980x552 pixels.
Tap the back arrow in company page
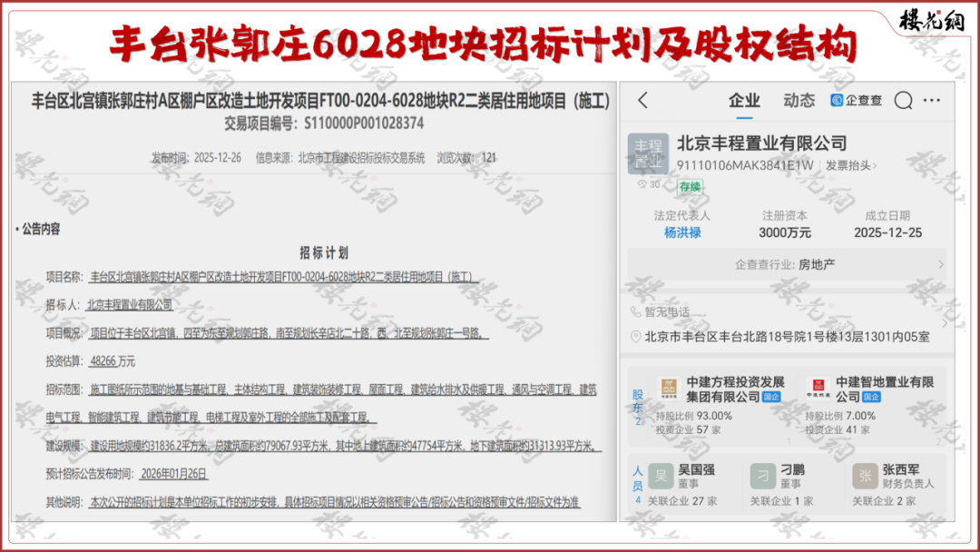coord(642,101)
